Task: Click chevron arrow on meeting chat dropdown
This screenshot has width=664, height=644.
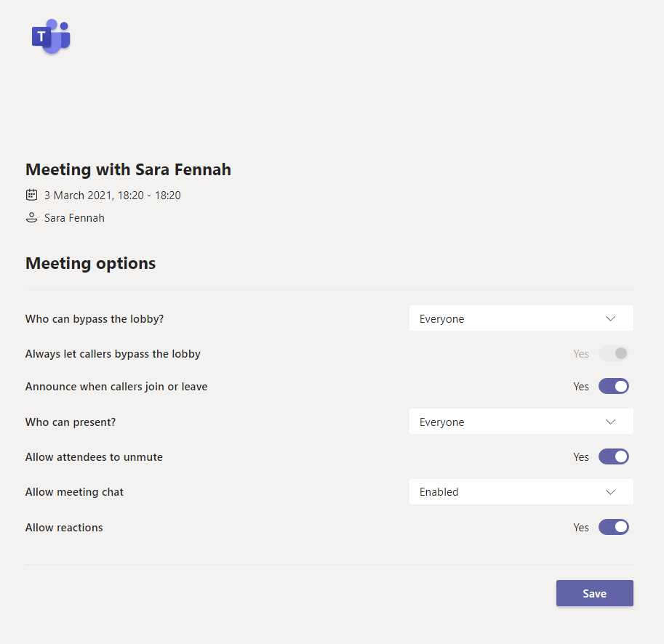Action: [611, 492]
